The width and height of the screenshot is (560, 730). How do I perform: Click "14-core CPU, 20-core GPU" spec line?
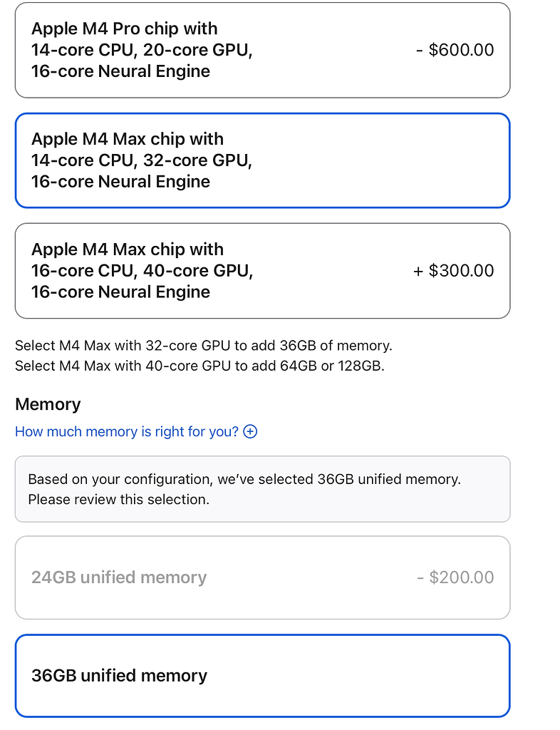click(x=142, y=50)
